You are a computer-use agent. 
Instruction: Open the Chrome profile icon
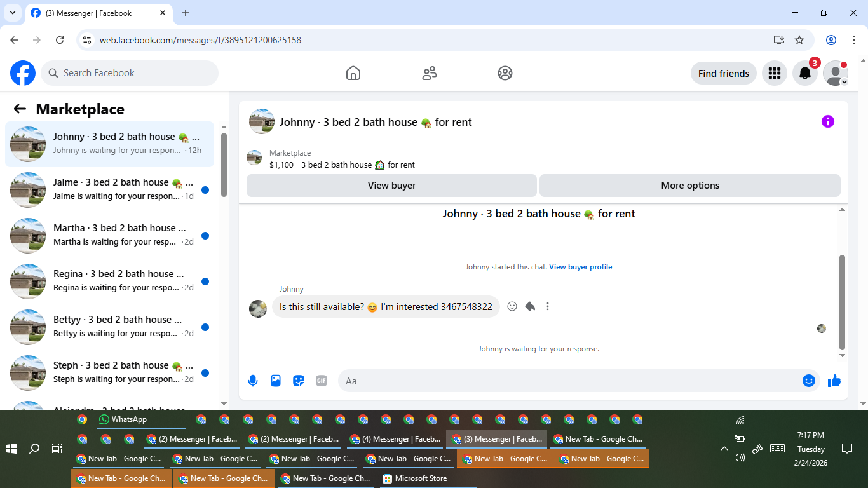click(831, 40)
